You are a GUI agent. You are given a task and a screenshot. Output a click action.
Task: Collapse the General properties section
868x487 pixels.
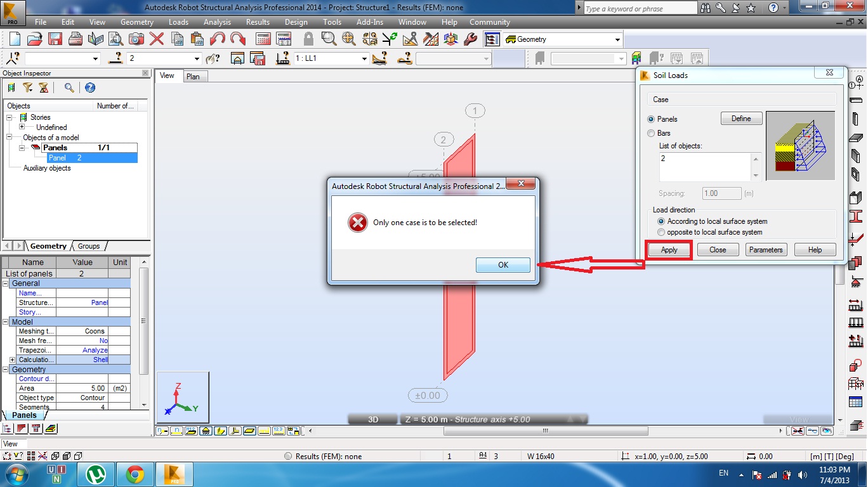6,283
